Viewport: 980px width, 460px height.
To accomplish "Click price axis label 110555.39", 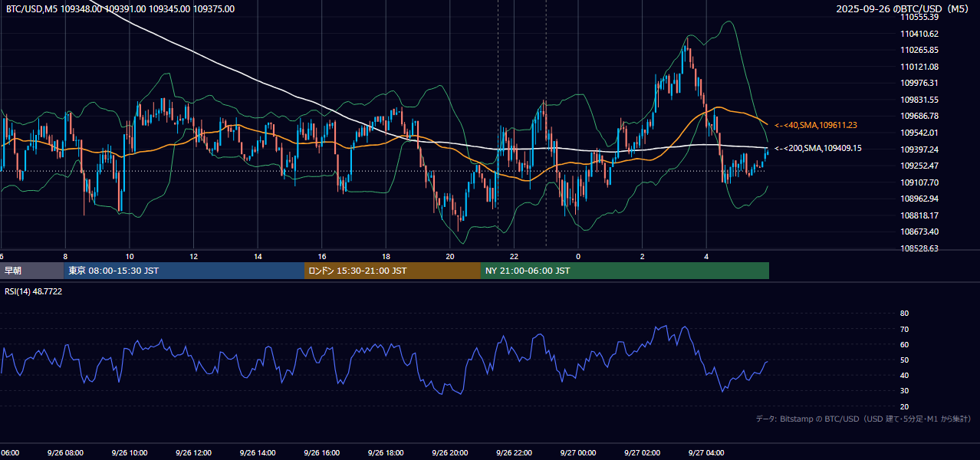I will click(919, 17).
